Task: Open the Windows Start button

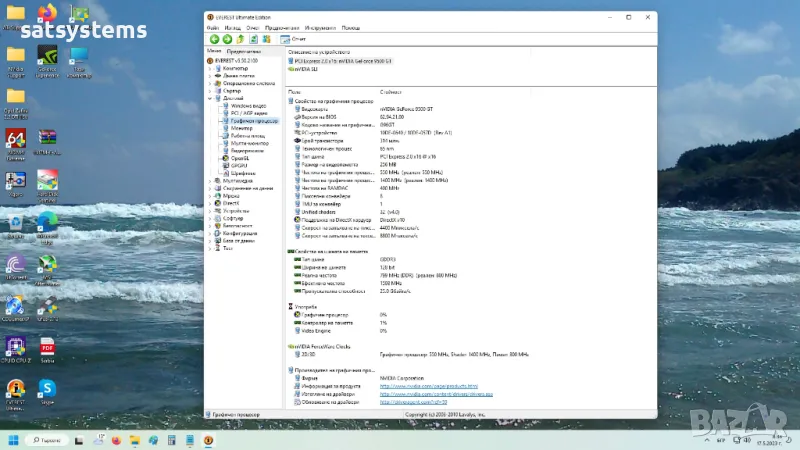Action: [14, 440]
